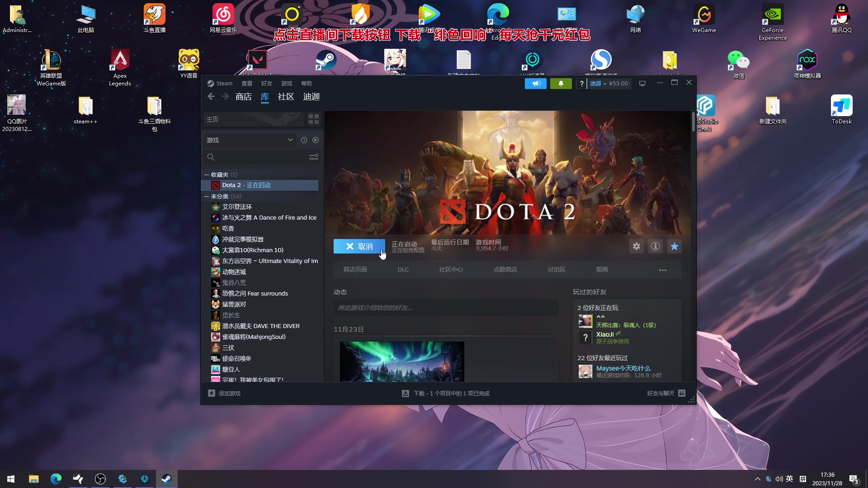Open the 社区 community tab
Image resolution: width=868 pixels, height=488 pixels.
pyautogui.click(x=286, y=97)
